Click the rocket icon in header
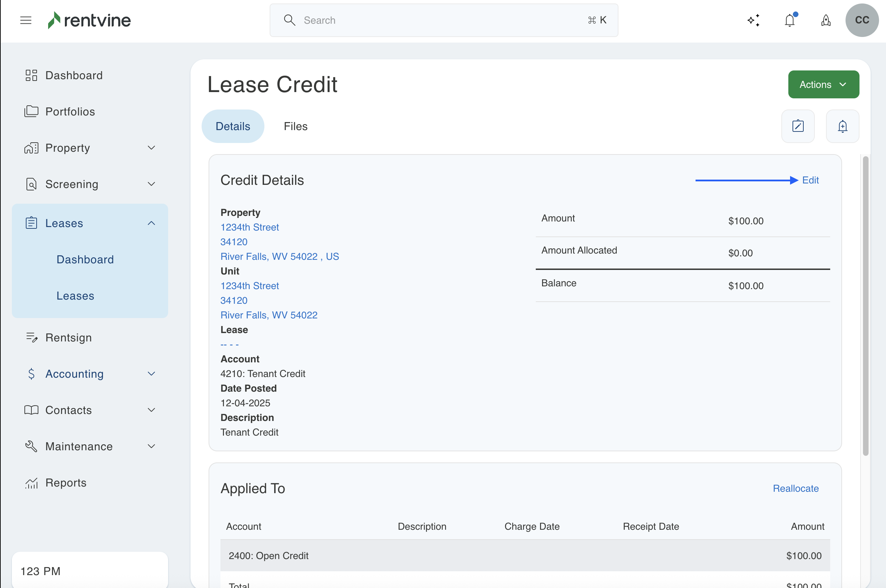 (x=826, y=20)
